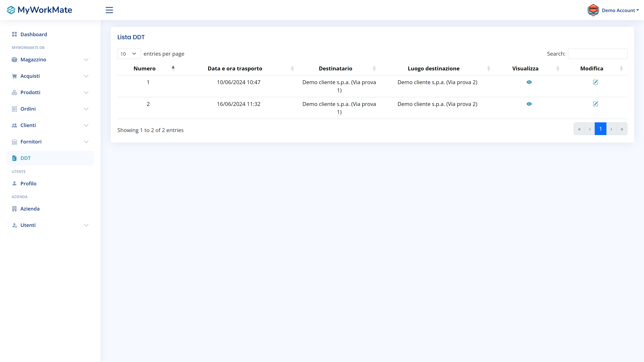Click the Demo Account avatar image
Screen dimensions: 644x362
tap(593, 10)
